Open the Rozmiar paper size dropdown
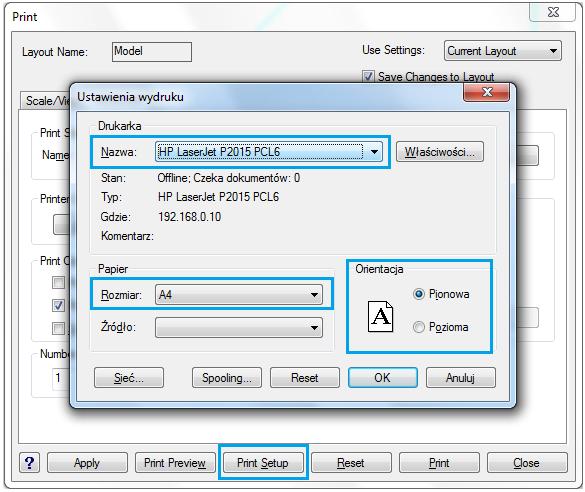The height and width of the screenshot is (492, 585). [239, 295]
